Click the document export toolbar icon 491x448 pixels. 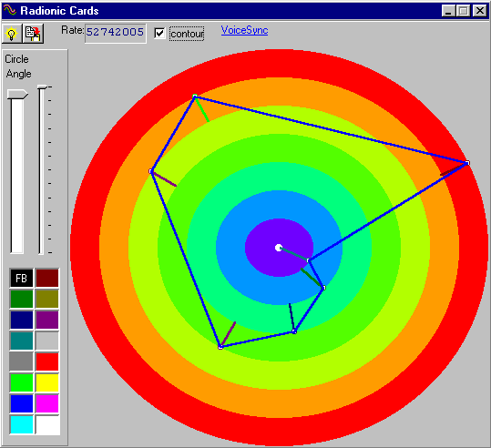tap(33, 33)
